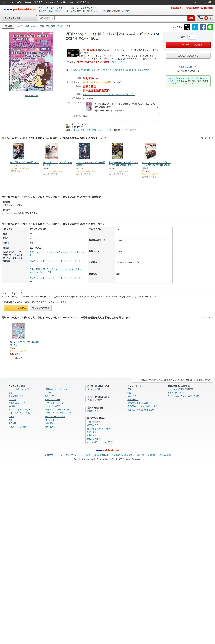This screenshot has width=215, height=644.
Task: Click breadcrumb 音楽・芸能・映画・テレビ link
Action: pos(52,26)
